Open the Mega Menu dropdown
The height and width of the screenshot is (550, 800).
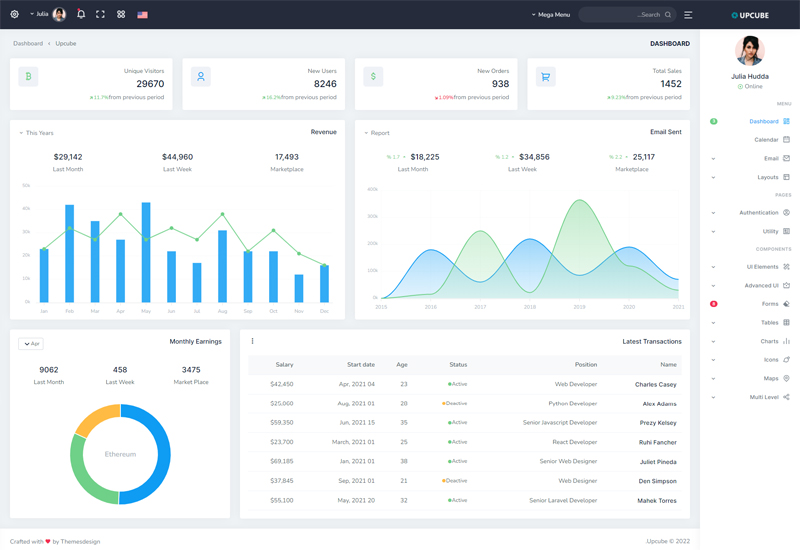(551, 15)
